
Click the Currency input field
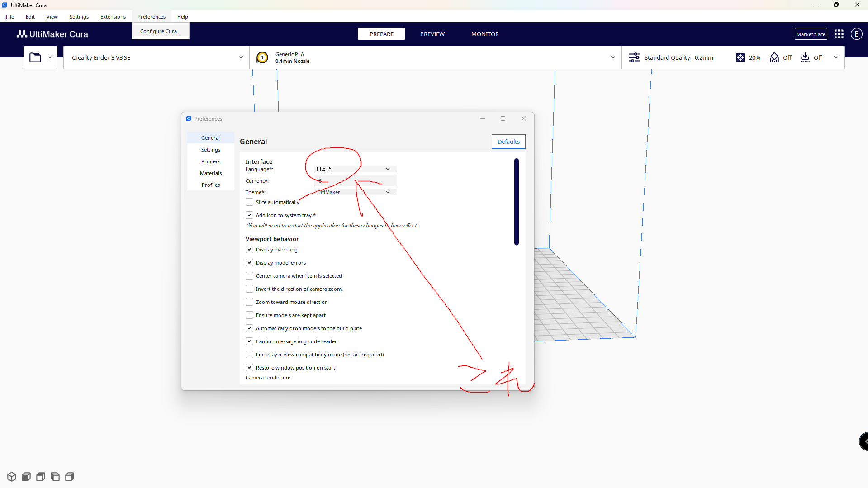[x=355, y=180]
